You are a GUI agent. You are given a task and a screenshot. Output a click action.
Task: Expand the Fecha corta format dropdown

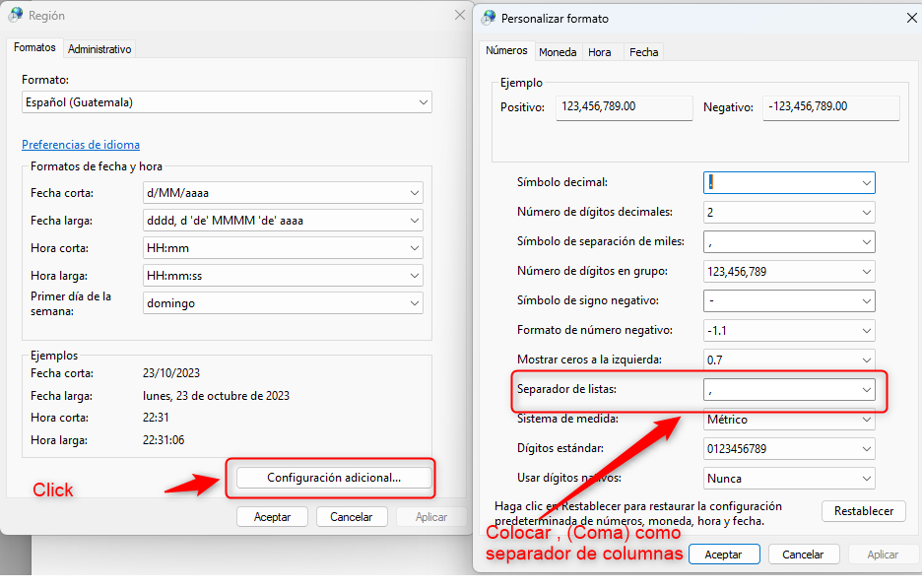pos(414,192)
